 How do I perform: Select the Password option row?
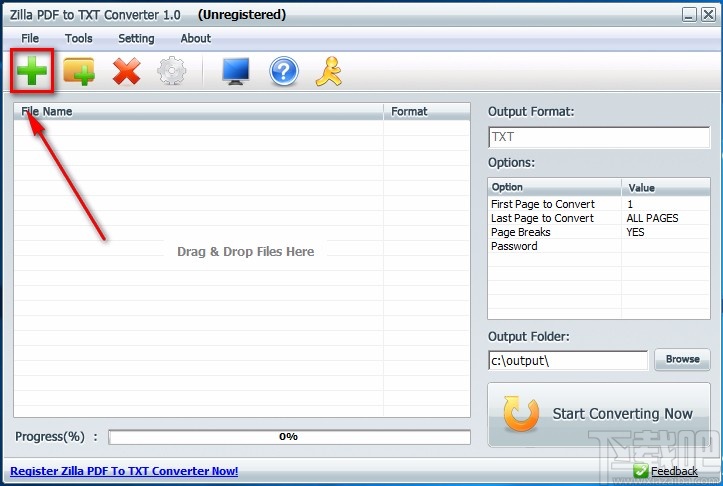point(599,246)
